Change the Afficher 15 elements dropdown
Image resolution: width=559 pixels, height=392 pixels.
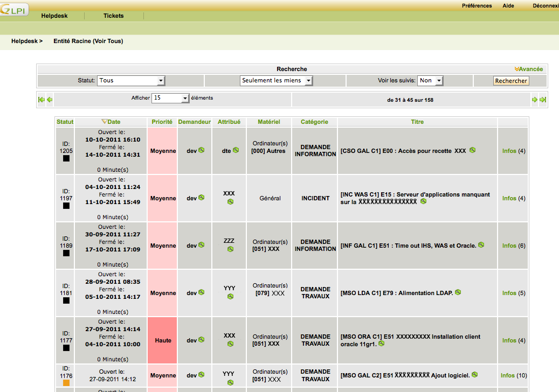[x=170, y=98]
